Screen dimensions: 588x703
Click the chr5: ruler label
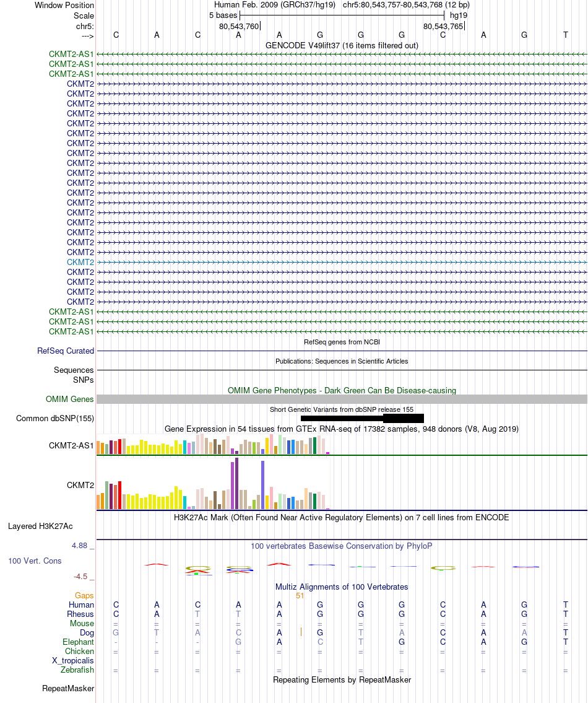coord(85,27)
